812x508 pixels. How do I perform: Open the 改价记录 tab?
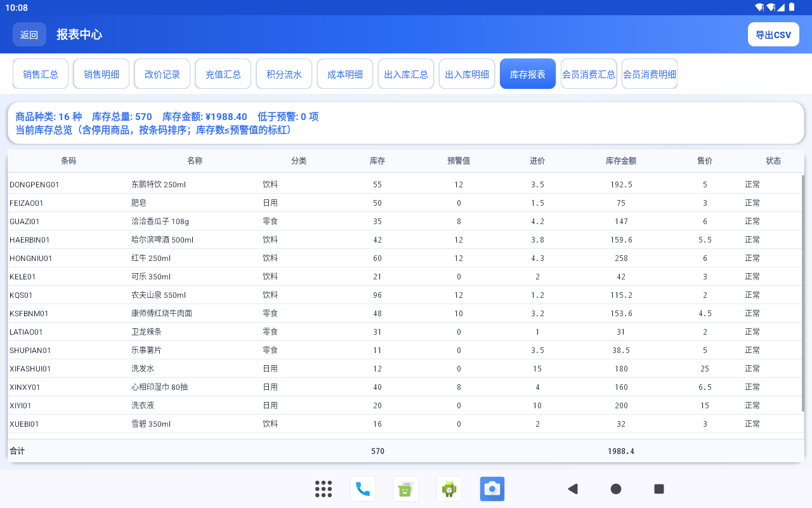coord(162,74)
